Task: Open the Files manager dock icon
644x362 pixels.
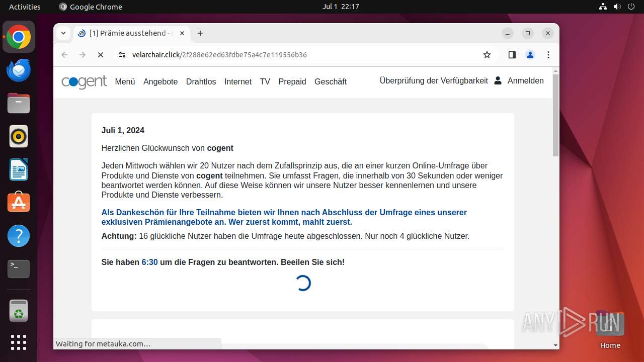Action: pos(19,103)
